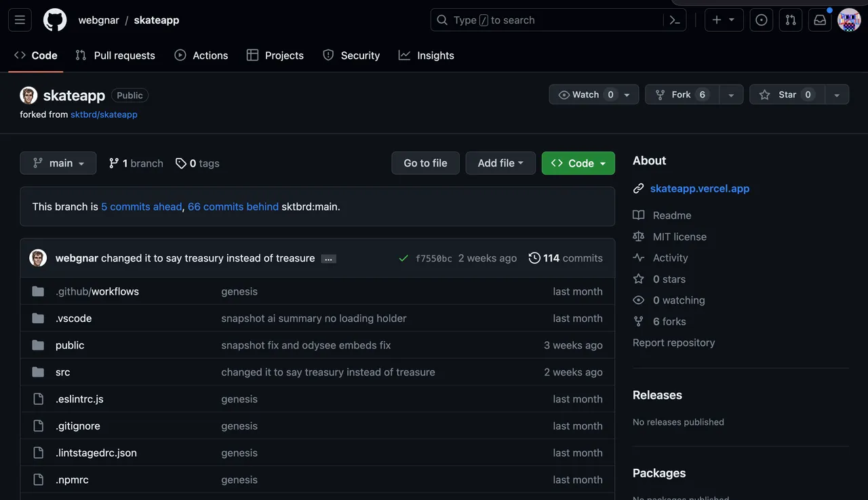This screenshot has height=500, width=868.
Task: Open 'snapshot ai summary no loading holder' commit
Action: click(314, 318)
